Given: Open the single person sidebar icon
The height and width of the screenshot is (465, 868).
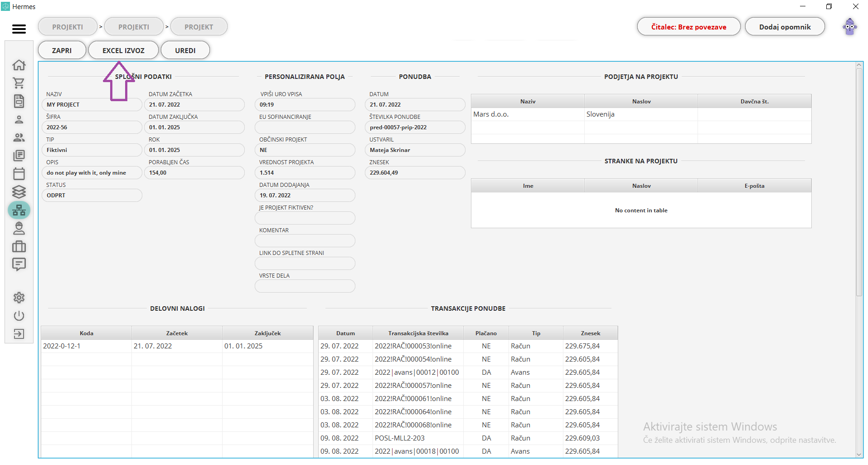Looking at the screenshot, I should tap(19, 119).
